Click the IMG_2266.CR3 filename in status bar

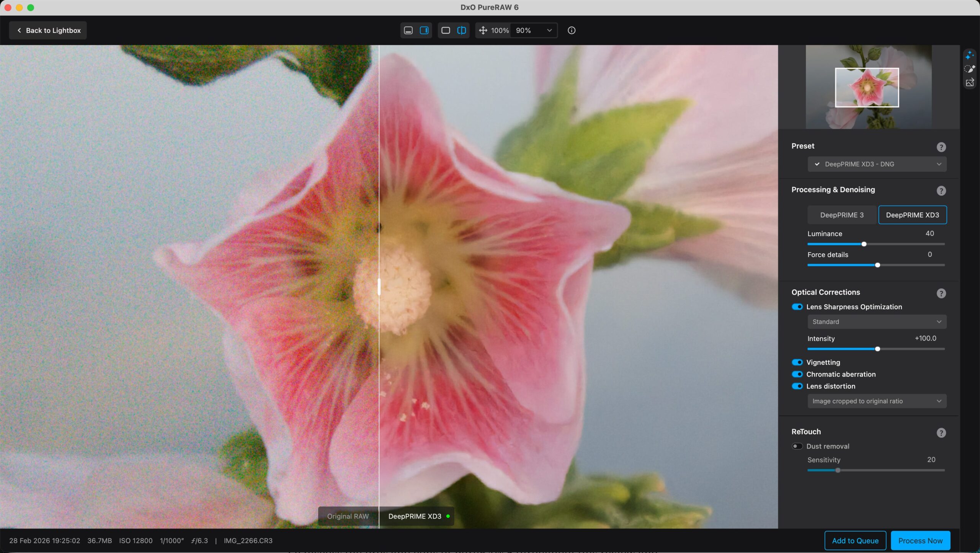[x=248, y=541]
